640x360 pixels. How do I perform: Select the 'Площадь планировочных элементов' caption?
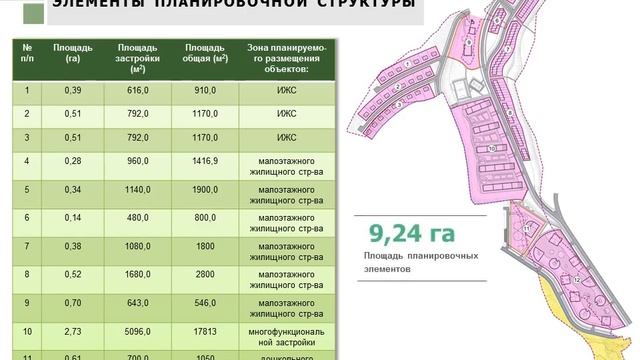(x=421, y=262)
